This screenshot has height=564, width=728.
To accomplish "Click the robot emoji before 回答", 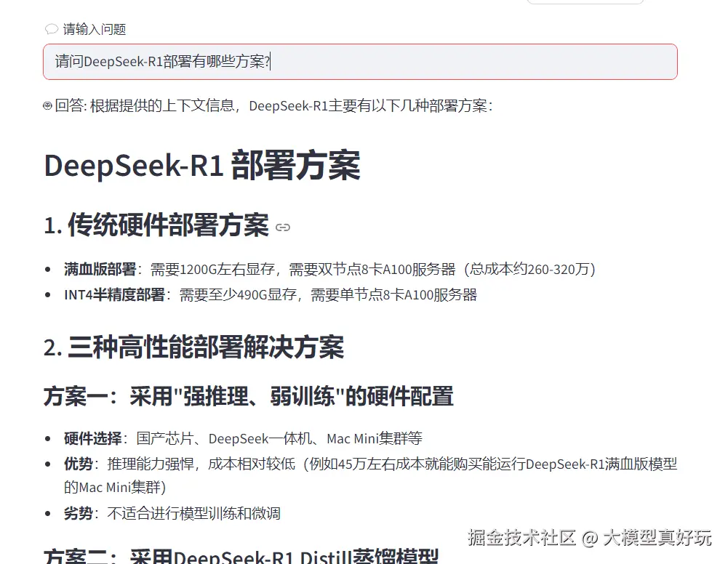I will [47, 106].
